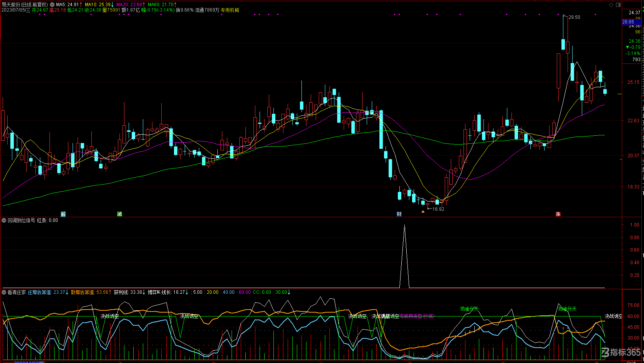This screenshot has height=363, width=644.
Task: Click the MA10: 25.39 label
Action: pos(98,5)
